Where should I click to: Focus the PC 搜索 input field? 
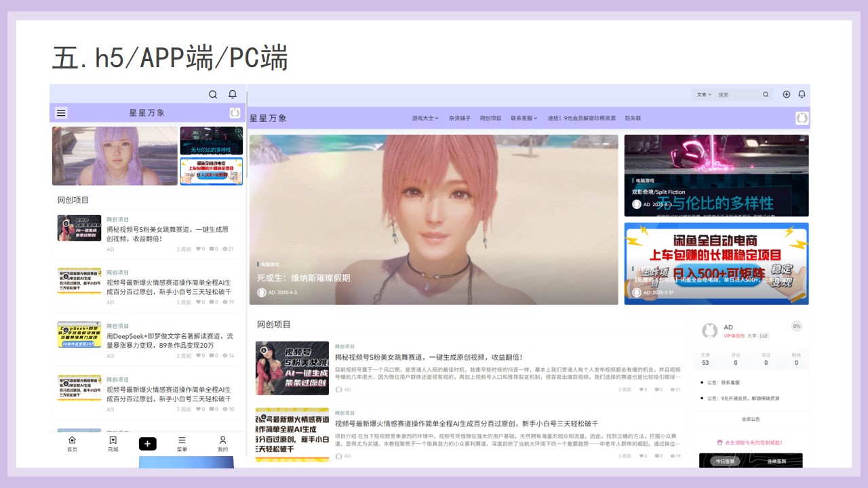coord(738,95)
